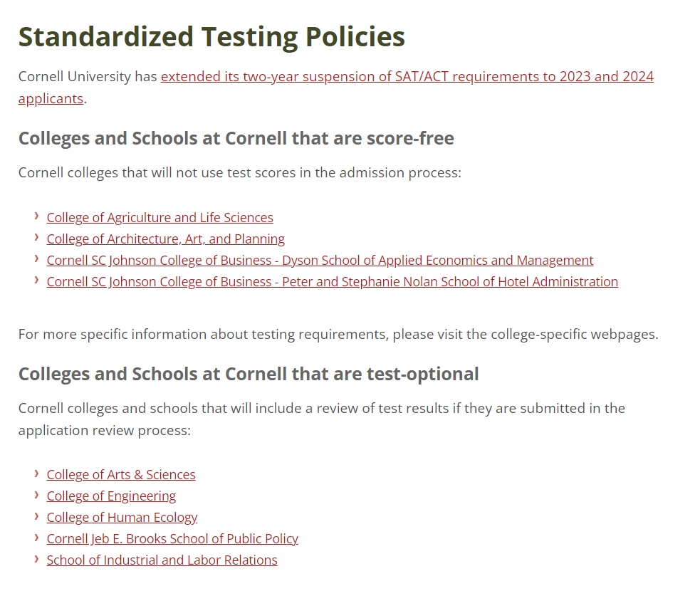This screenshot has height=591, width=700.
Task: Go to Brooks School of Public Policy
Action: pos(172,539)
